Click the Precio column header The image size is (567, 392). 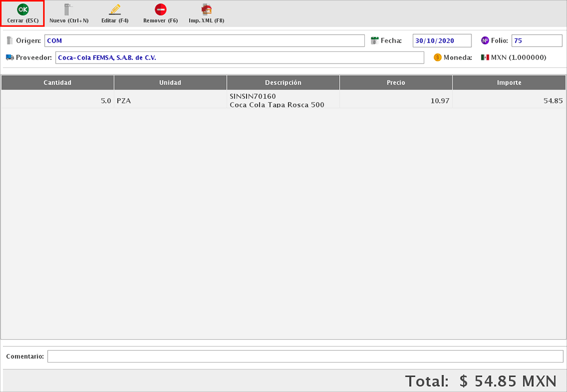coord(396,82)
